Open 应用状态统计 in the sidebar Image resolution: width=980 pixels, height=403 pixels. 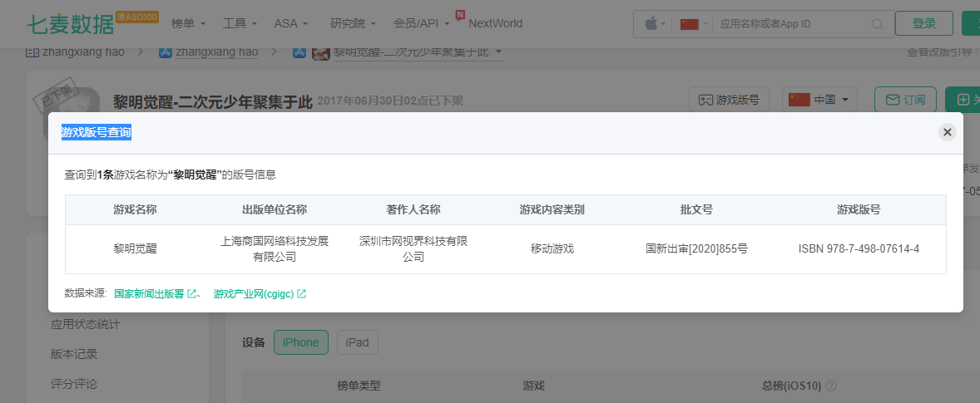[85, 324]
